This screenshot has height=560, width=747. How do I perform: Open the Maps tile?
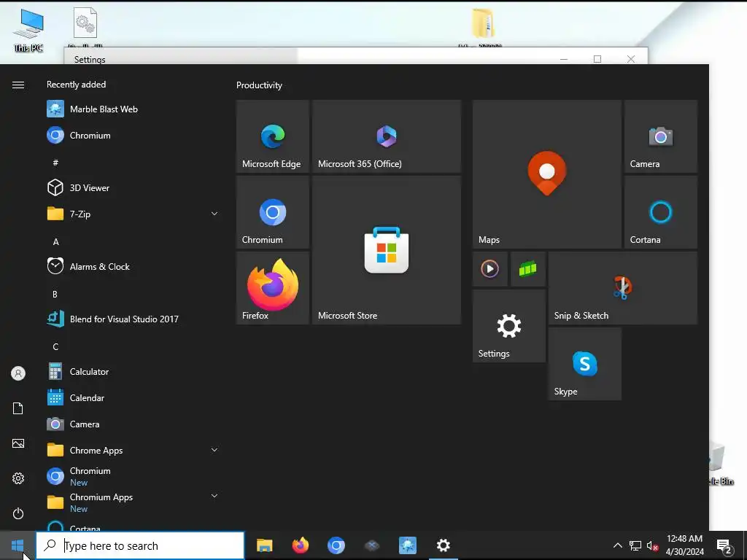[547, 174]
